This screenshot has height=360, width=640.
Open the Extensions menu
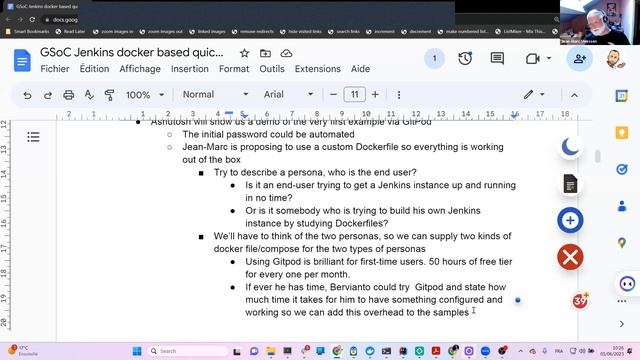[318, 69]
